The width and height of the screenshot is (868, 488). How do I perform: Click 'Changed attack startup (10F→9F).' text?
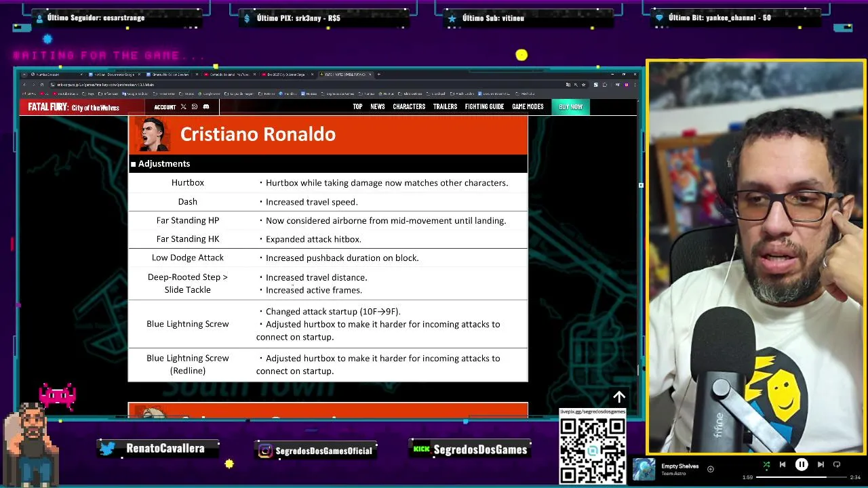pos(333,312)
